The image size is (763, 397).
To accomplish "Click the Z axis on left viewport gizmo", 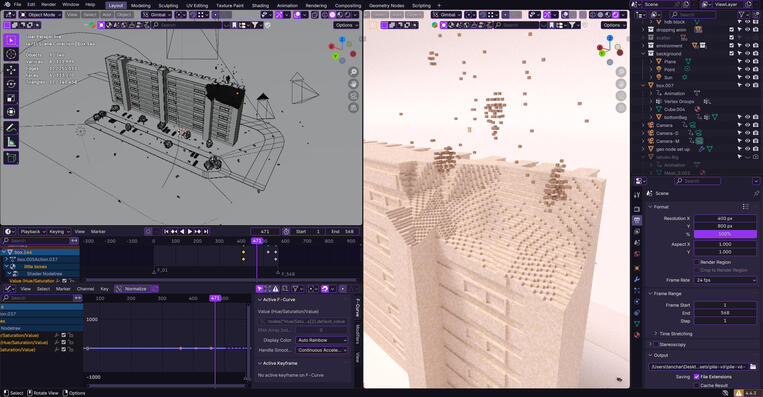I will point(342,39).
